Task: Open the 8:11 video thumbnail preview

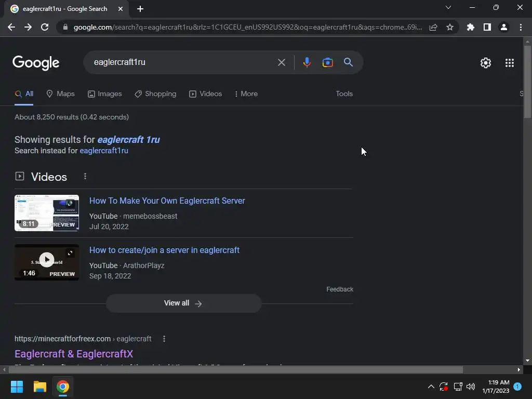Action: 47,213
